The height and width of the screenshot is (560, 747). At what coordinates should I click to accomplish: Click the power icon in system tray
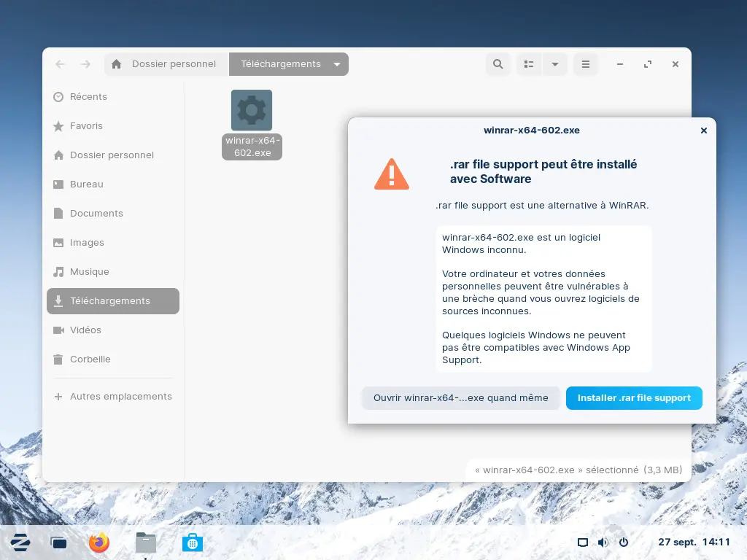point(624,542)
